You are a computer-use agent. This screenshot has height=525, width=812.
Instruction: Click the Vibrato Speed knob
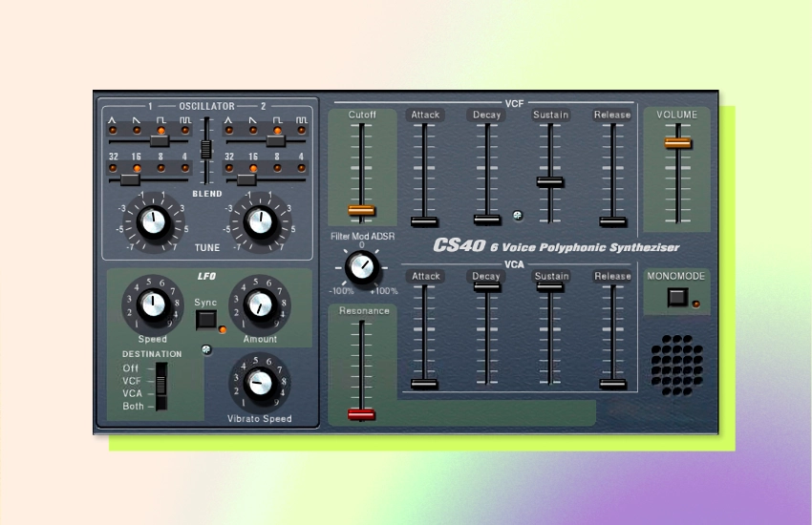(x=260, y=384)
